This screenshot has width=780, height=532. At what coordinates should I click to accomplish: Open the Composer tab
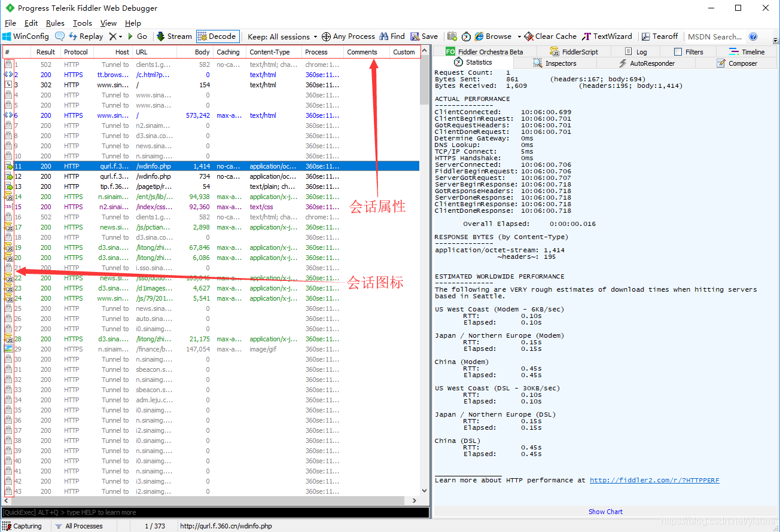tap(737, 63)
